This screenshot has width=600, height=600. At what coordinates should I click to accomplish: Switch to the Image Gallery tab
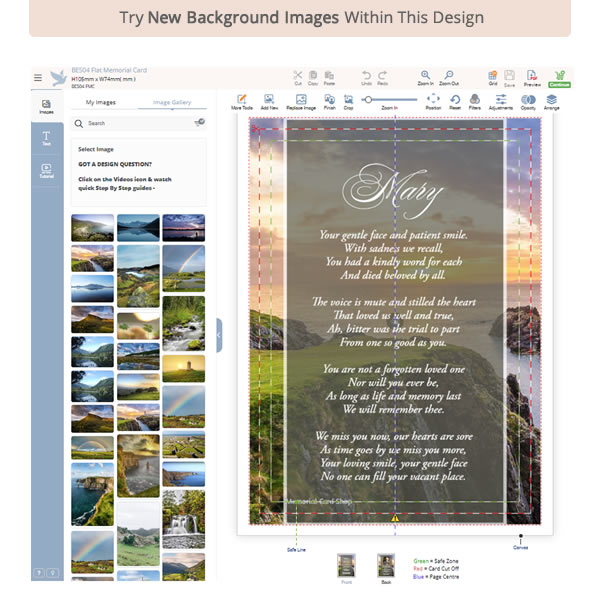(x=171, y=102)
